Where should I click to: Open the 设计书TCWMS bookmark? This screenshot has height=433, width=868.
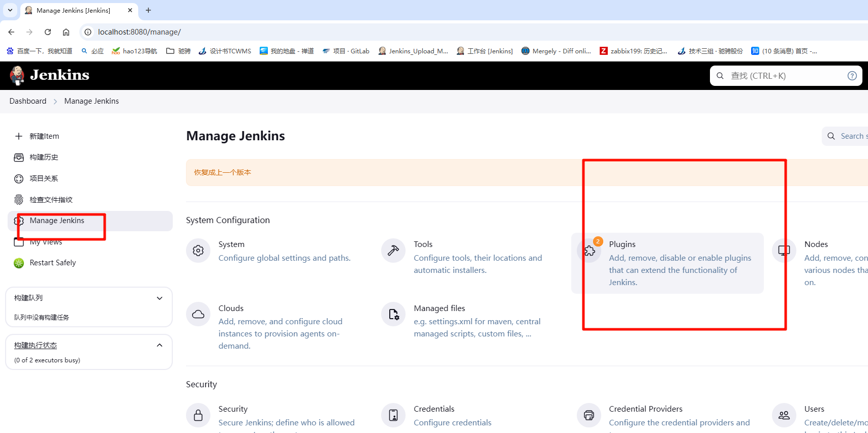coord(225,51)
